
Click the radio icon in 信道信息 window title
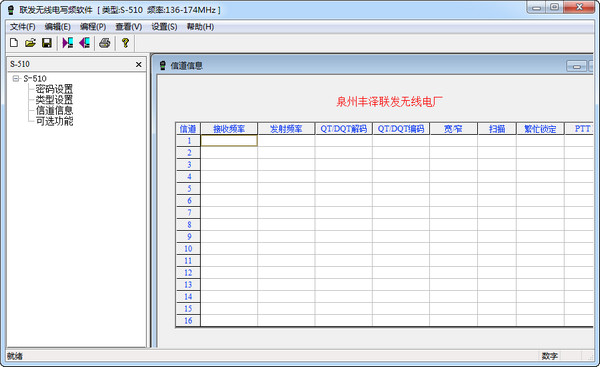click(x=163, y=65)
